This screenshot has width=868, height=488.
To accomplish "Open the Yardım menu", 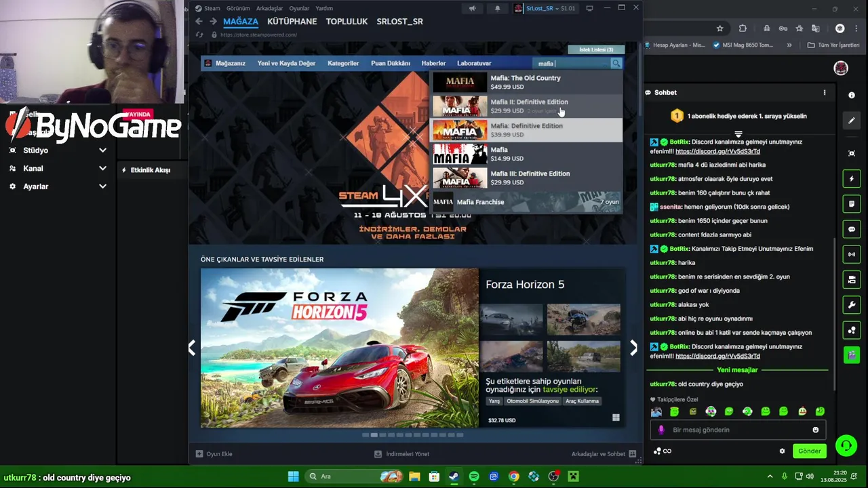I will click(324, 8).
